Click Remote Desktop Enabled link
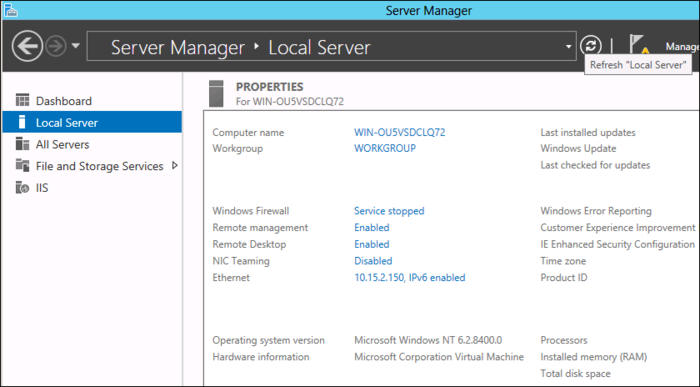 tap(372, 244)
